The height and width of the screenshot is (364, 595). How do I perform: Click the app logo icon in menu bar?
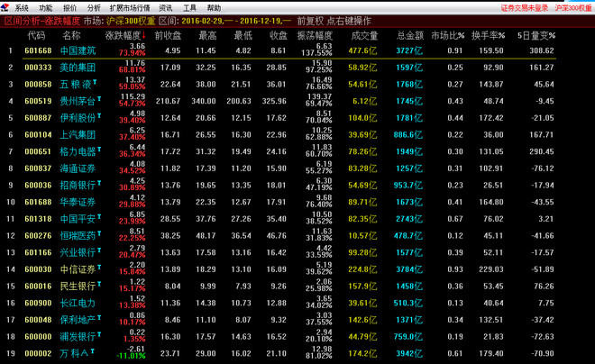[x=5, y=7]
